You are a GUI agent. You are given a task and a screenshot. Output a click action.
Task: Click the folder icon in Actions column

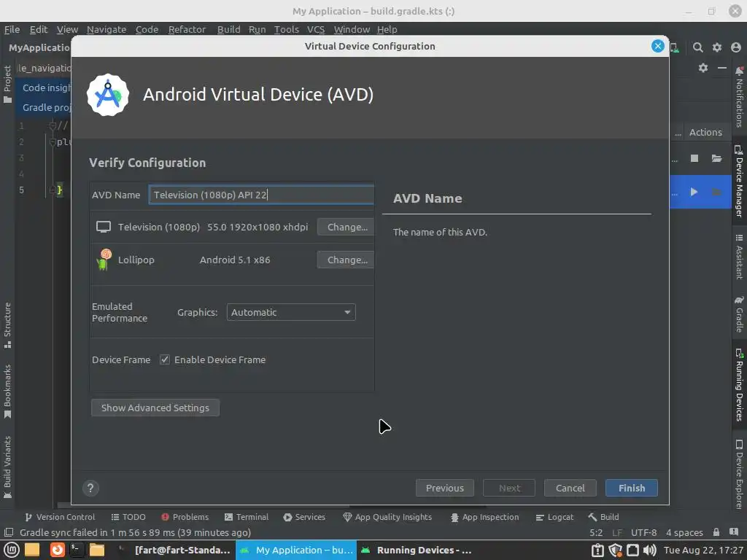(716, 158)
